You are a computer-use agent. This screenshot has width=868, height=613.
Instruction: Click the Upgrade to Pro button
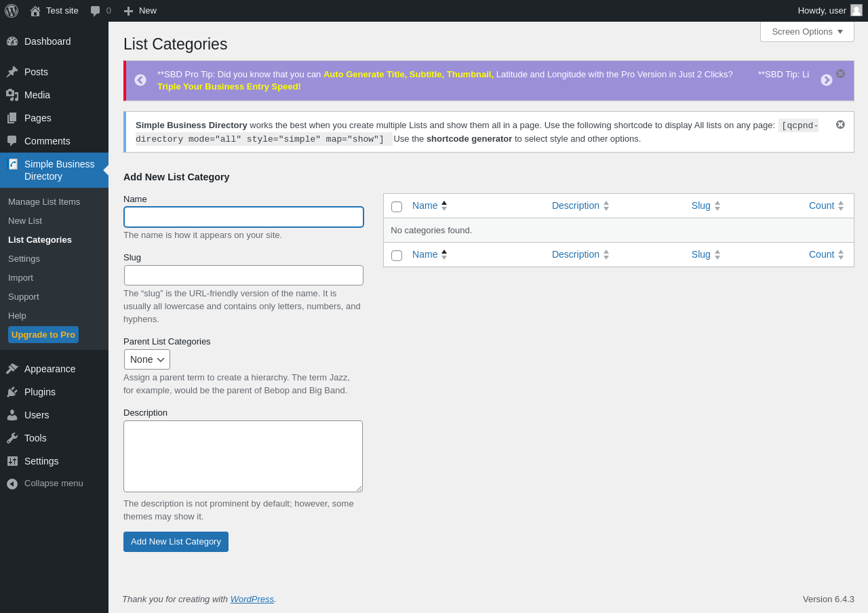43,335
